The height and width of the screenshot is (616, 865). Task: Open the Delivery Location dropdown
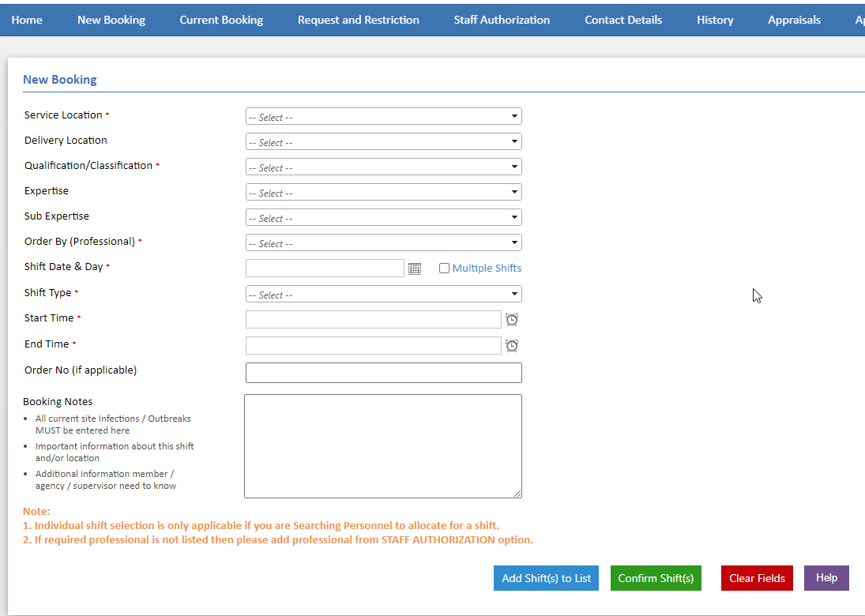(x=383, y=141)
